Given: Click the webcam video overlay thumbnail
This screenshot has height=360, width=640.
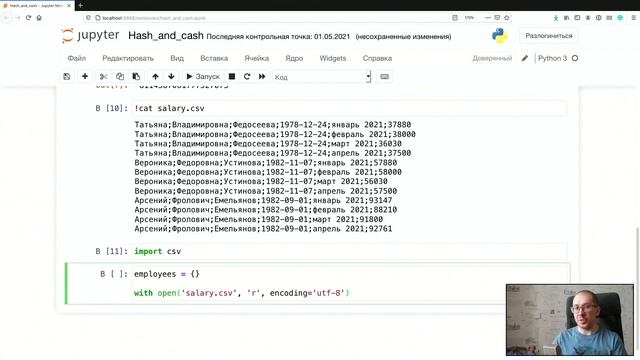Looking at the screenshot, I should (570, 320).
